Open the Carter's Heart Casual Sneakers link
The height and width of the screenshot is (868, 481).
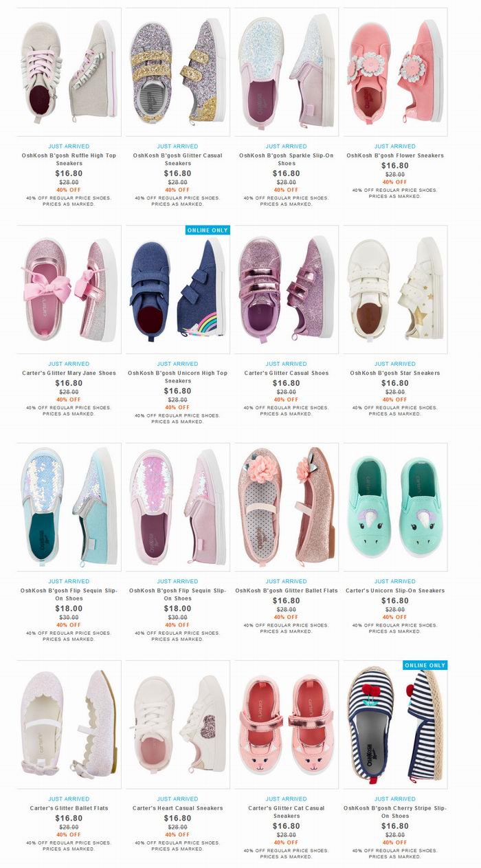(x=177, y=808)
